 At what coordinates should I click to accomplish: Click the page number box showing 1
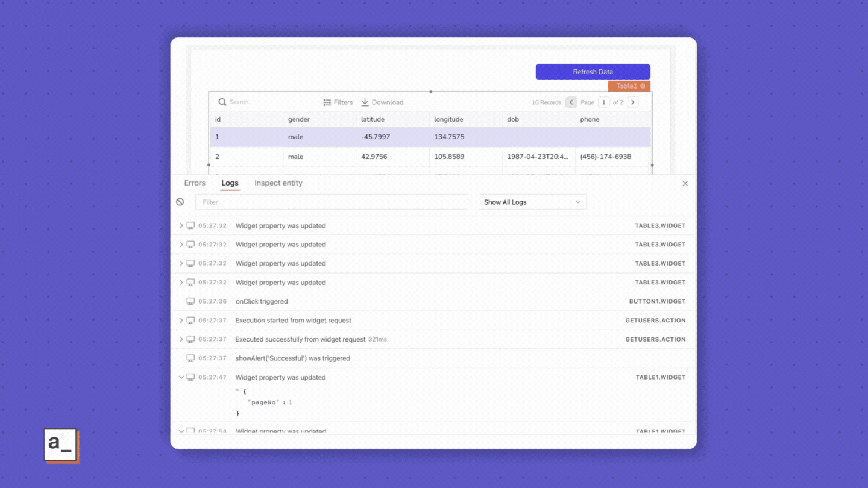[x=603, y=102]
